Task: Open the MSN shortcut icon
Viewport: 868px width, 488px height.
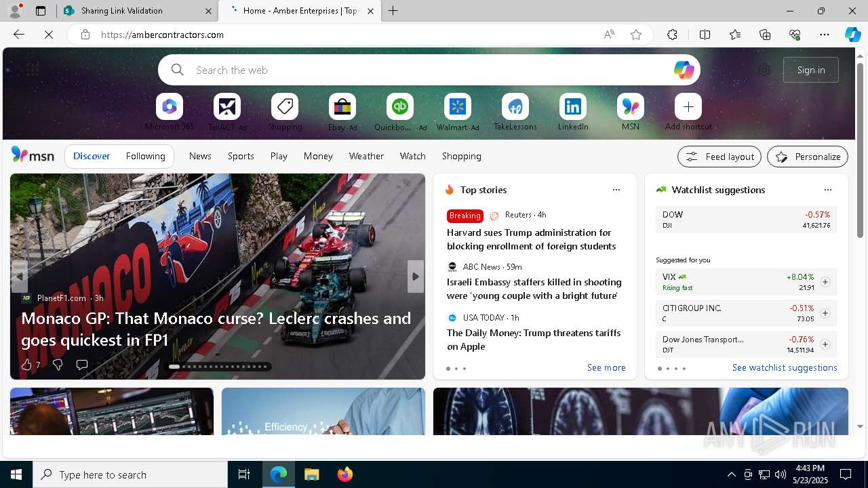Action: pyautogui.click(x=631, y=107)
